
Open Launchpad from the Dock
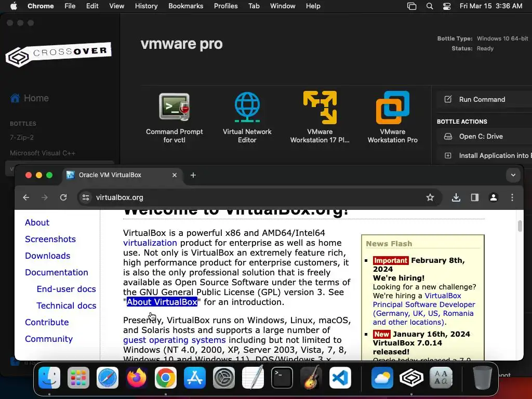click(x=78, y=378)
